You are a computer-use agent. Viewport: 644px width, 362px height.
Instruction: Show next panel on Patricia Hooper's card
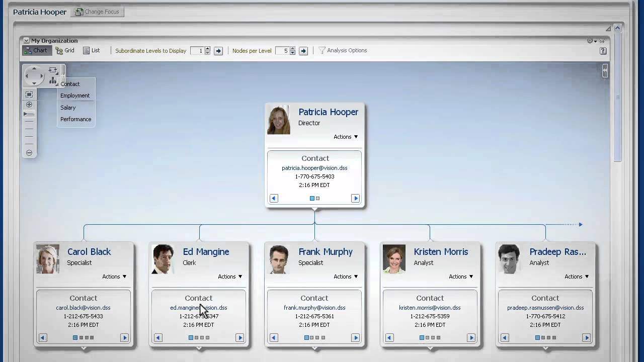pyautogui.click(x=356, y=198)
